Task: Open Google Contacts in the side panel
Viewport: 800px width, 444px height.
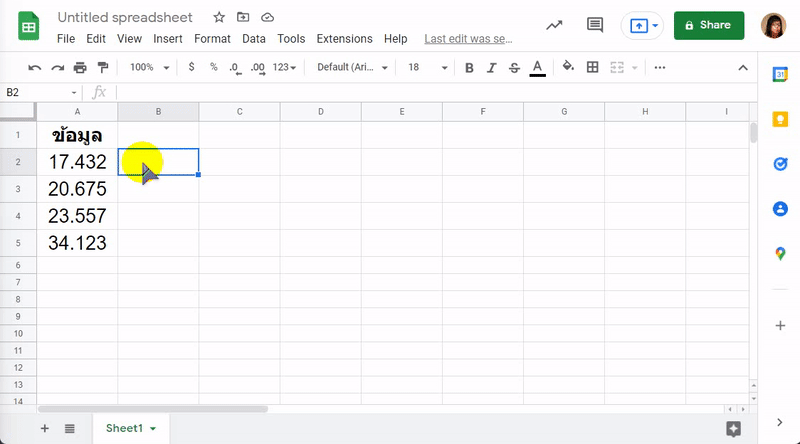Action: (780, 208)
